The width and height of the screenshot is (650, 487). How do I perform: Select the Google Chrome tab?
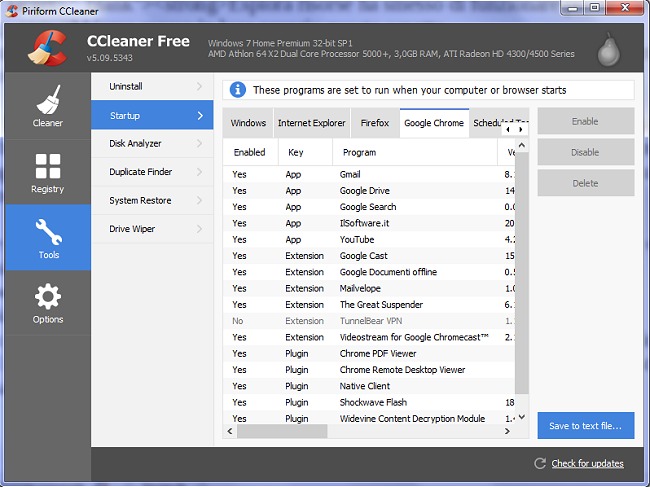(434, 123)
